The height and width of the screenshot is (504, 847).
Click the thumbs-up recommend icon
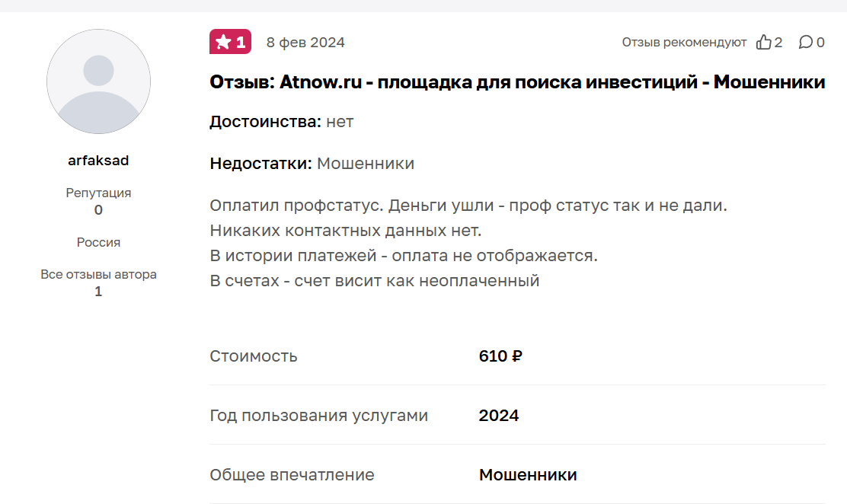tap(763, 43)
